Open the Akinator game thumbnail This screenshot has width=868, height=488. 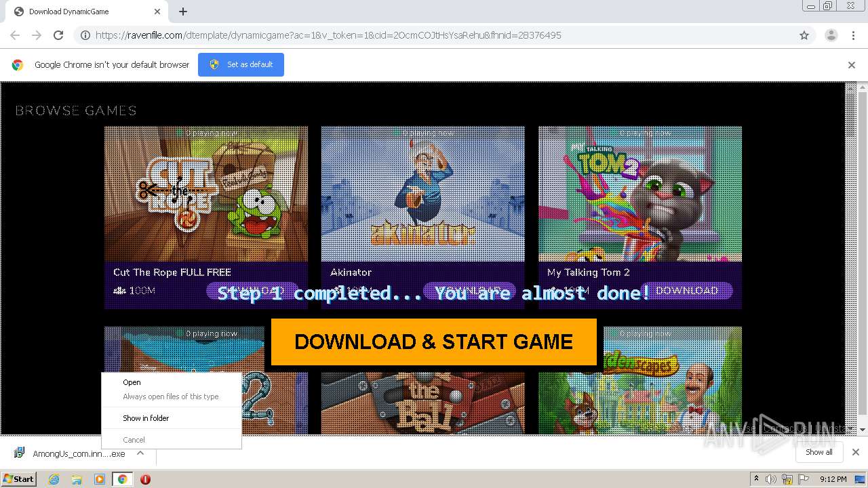[423, 194]
